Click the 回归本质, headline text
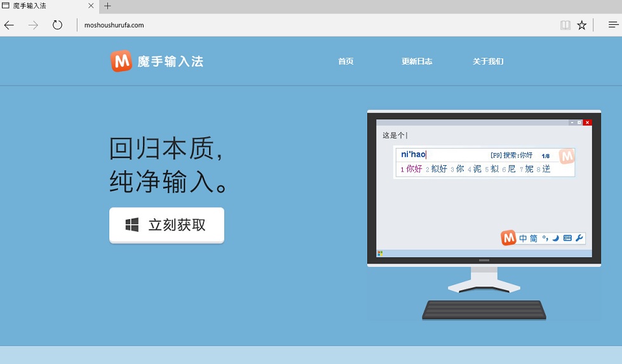This screenshot has width=622, height=364. coord(166,149)
